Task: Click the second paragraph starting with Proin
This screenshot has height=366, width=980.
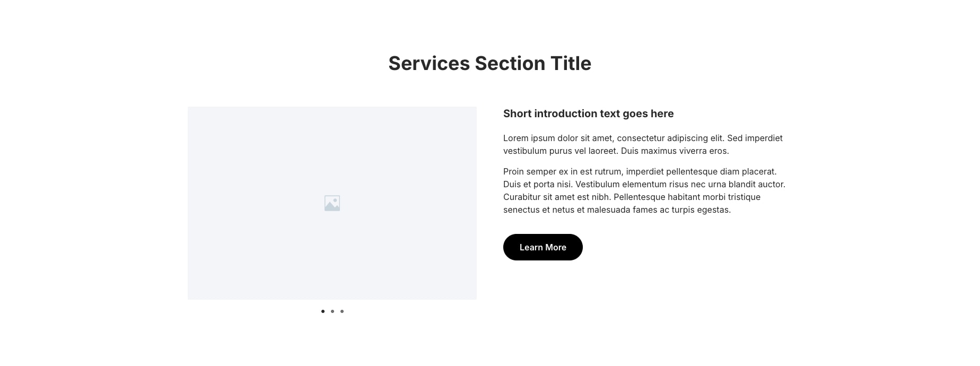Action: pyautogui.click(x=644, y=190)
